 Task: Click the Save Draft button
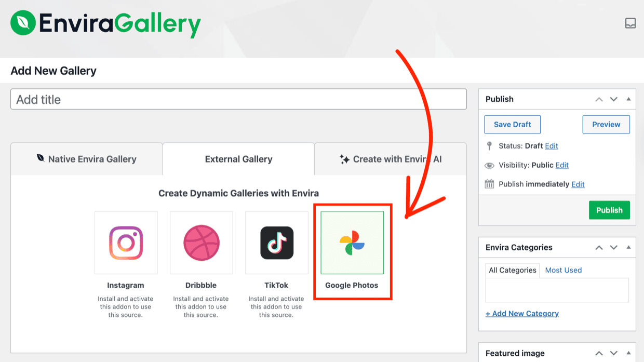pyautogui.click(x=512, y=124)
